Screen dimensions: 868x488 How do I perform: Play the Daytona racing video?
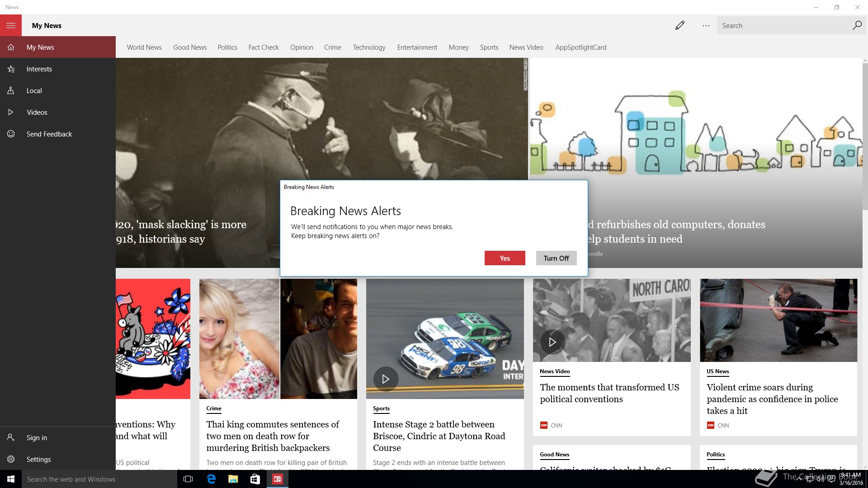pyautogui.click(x=386, y=379)
